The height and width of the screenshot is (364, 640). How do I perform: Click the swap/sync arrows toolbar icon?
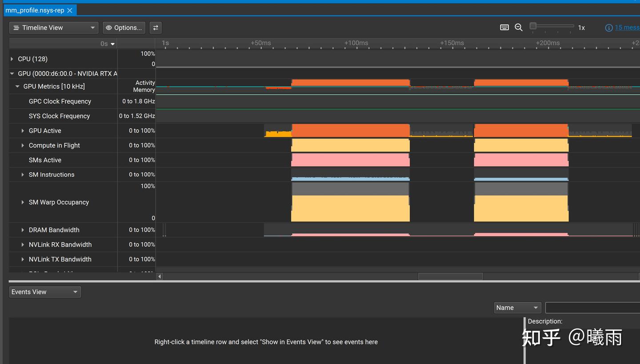click(156, 28)
